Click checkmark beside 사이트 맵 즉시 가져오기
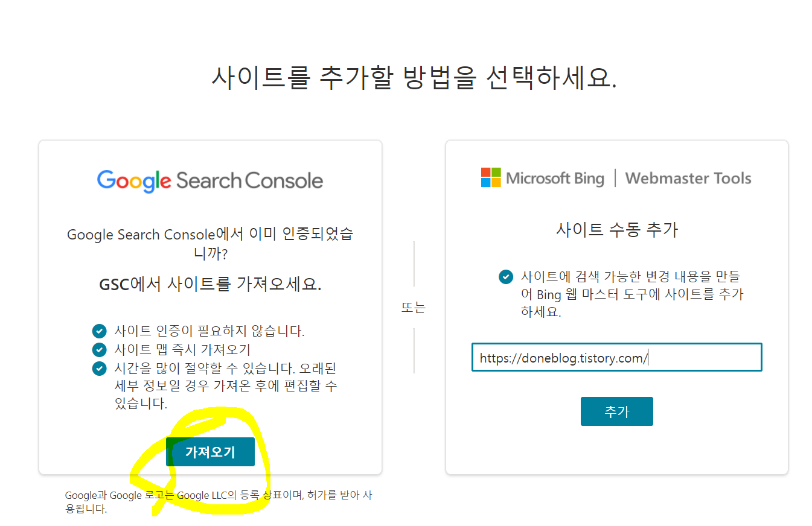The height and width of the screenshot is (526, 812). (x=99, y=350)
